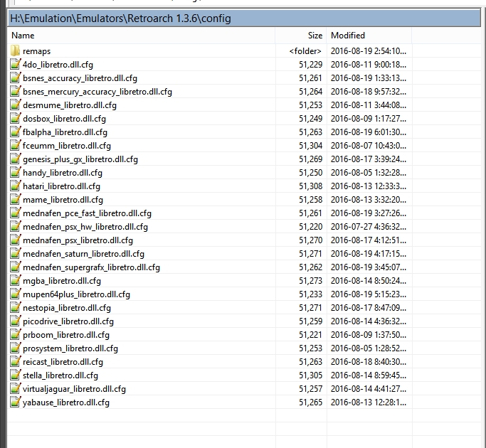Select mame_libretro.dll.cfg file name
This screenshot has height=448, width=486.
63,200
